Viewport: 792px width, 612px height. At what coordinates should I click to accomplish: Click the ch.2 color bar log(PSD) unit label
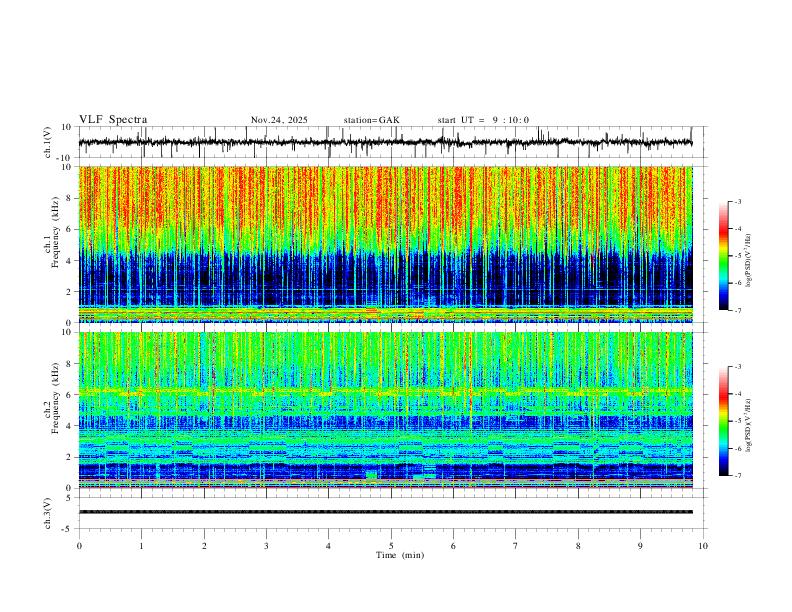[749, 426]
